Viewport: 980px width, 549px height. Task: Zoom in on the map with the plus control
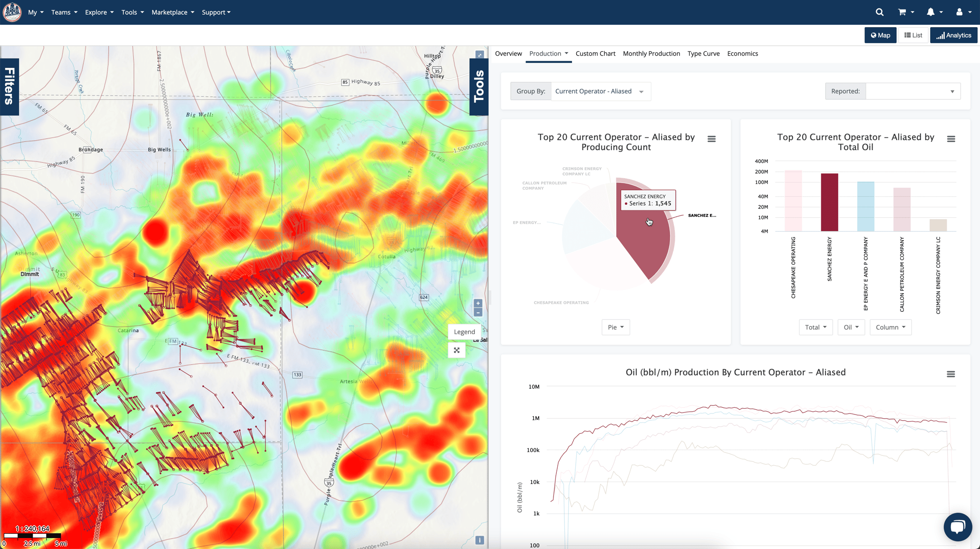click(478, 303)
